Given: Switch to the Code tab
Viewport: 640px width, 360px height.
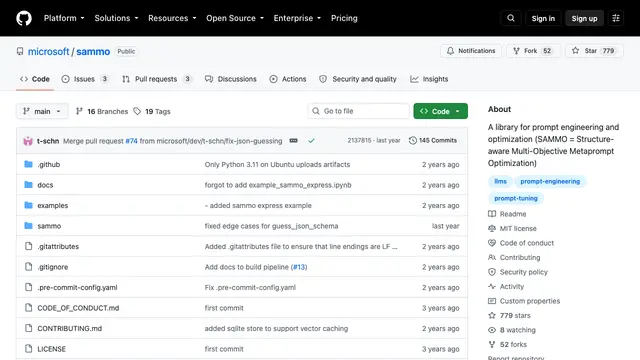Looking at the screenshot, I should [x=35, y=79].
